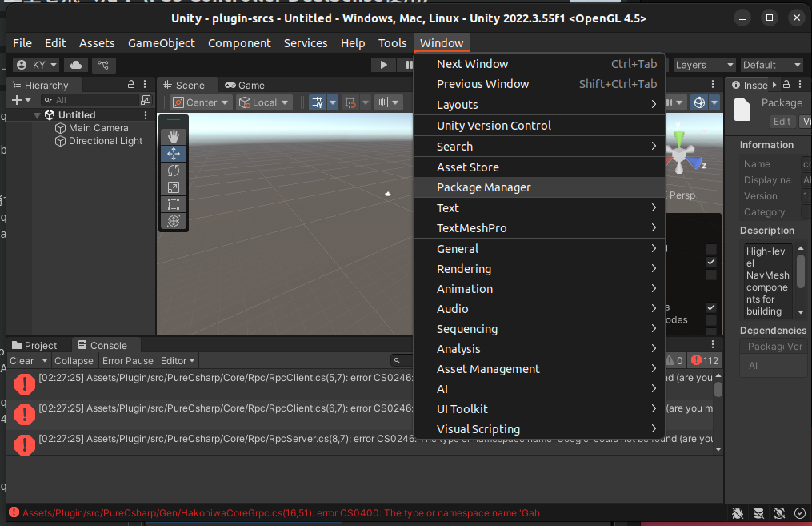
Task: Open the Clear options dropdown arrow
Action: [45, 361]
